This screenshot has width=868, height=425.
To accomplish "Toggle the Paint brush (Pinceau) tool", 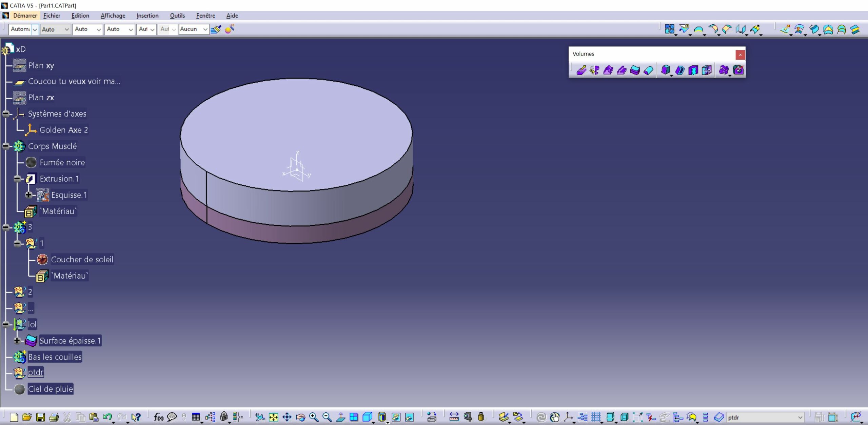I will point(216,29).
